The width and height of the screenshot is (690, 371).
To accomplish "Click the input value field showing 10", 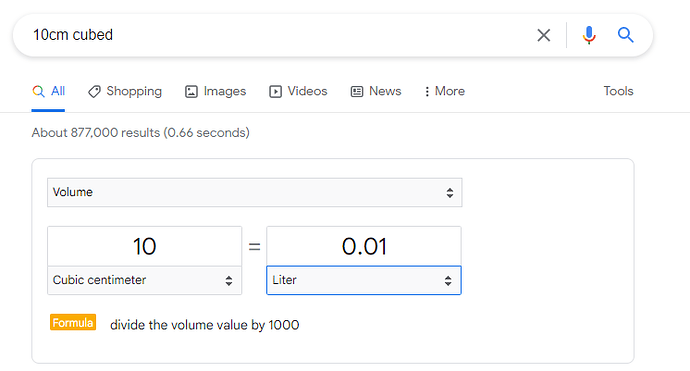I will tap(144, 246).
